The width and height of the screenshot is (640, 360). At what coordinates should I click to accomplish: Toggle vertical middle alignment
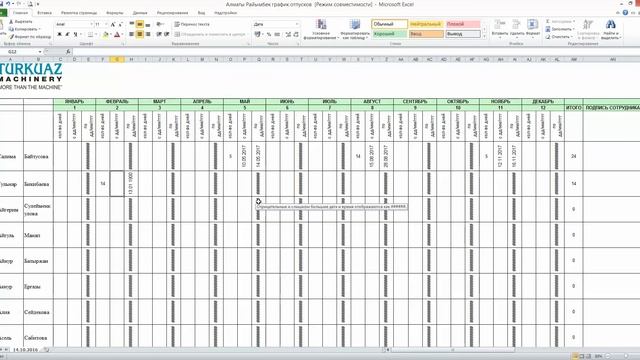[140, 24]
